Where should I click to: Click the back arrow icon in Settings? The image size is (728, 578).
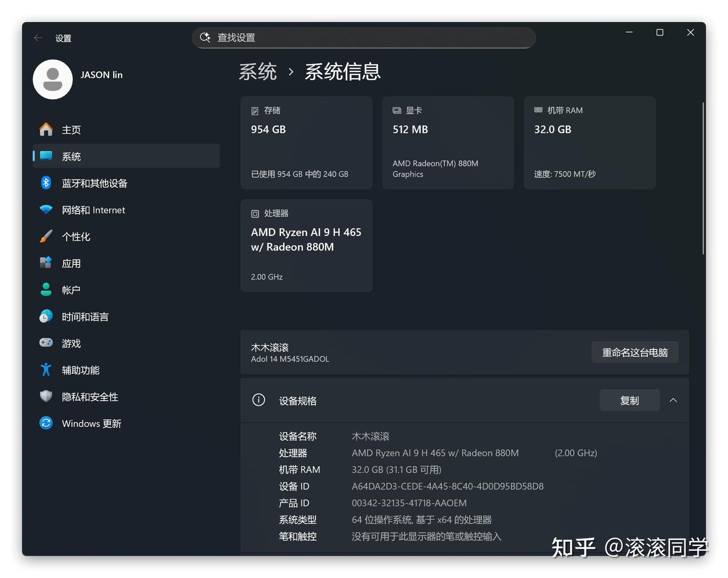(38, 38)
